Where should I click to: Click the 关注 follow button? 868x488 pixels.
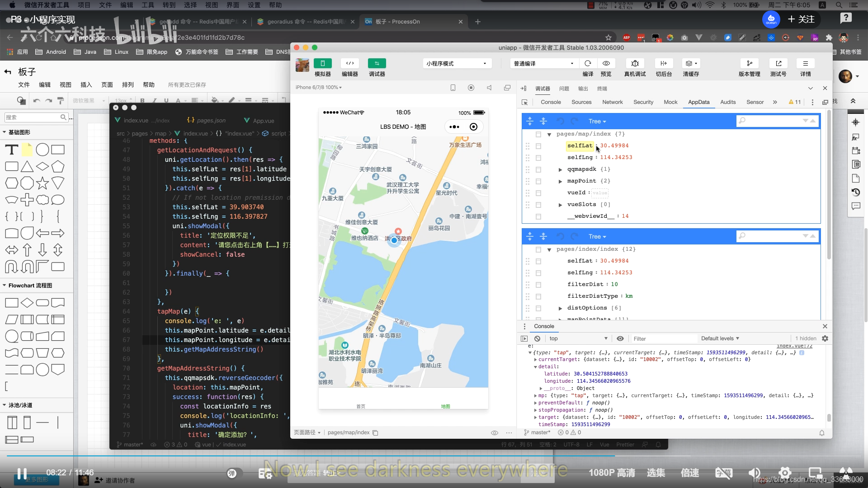click(801, 19)
